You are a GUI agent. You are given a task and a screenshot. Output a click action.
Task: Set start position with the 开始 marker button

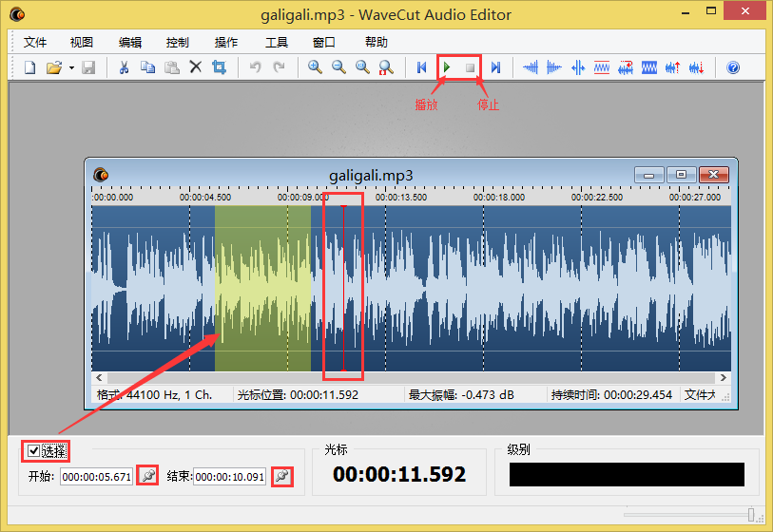148,475
